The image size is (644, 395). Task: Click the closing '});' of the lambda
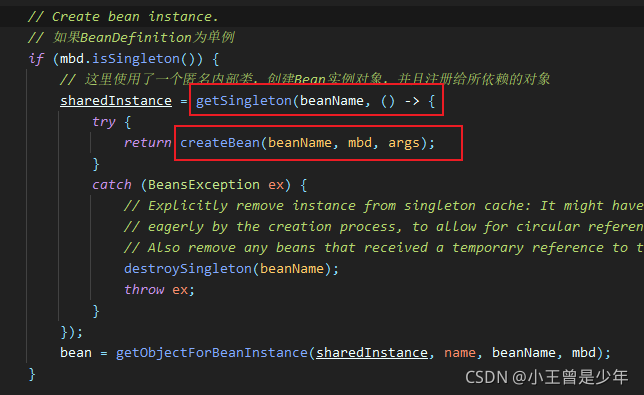[x=72, y=332]
